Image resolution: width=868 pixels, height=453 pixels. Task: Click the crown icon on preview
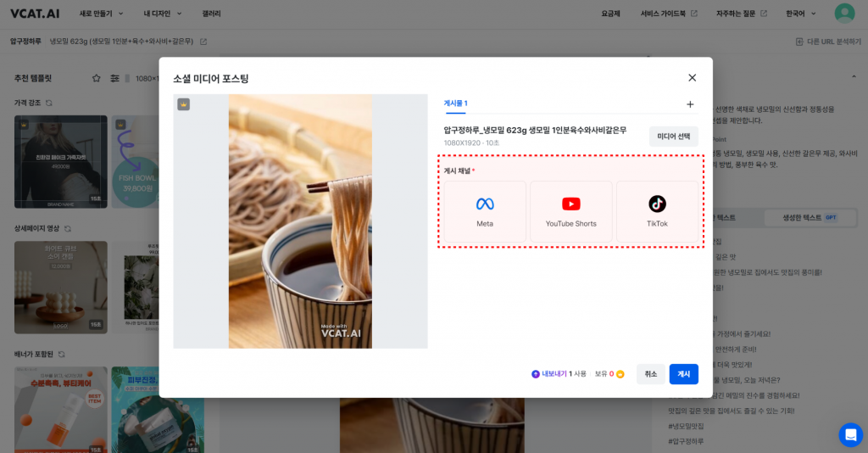coord(183,104)
